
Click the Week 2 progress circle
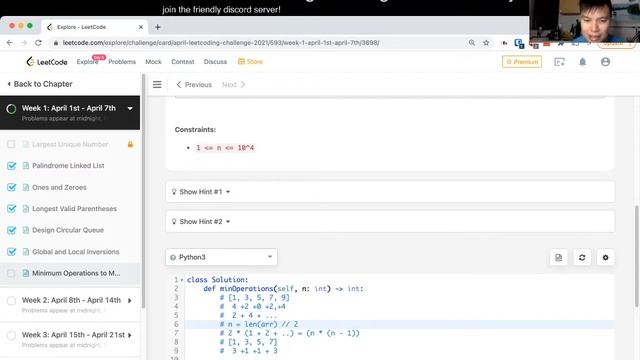(11, 301)
